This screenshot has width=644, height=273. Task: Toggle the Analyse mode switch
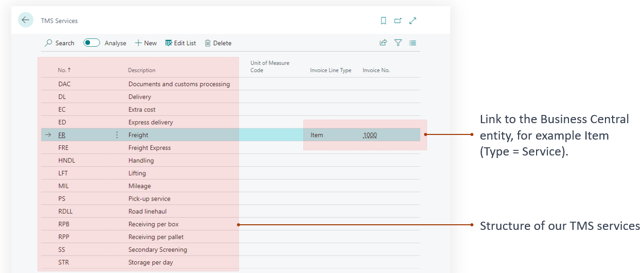(x=91, y=43)
